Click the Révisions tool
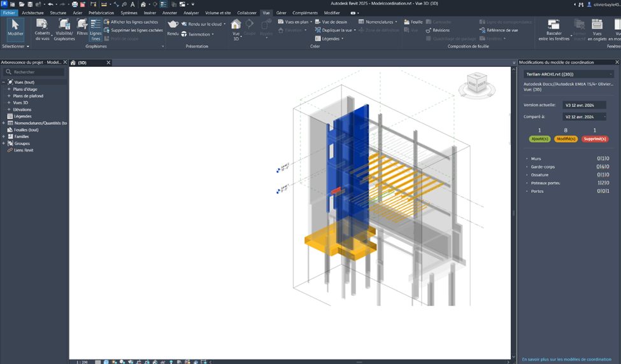The image size is (621, 364). (x=438, y=31)
